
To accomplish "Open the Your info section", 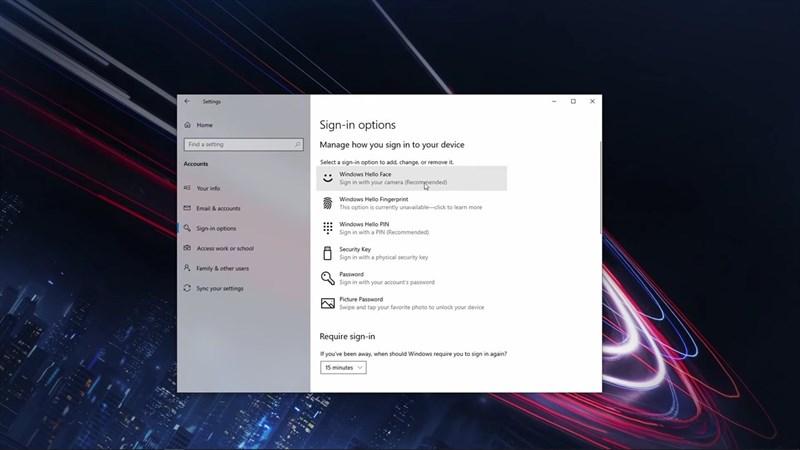I will pyautogui.click(x=244, y=188).
